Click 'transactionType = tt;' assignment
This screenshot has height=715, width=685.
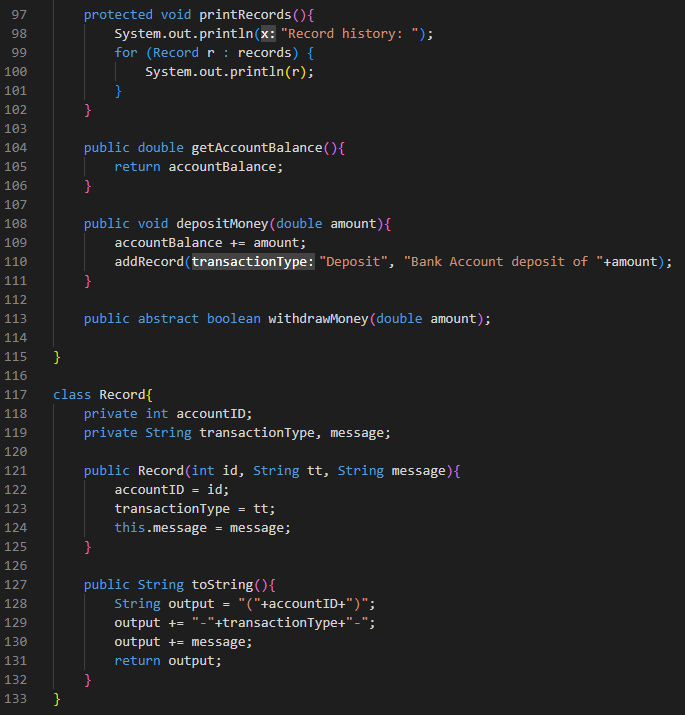(x=195, y=509)
